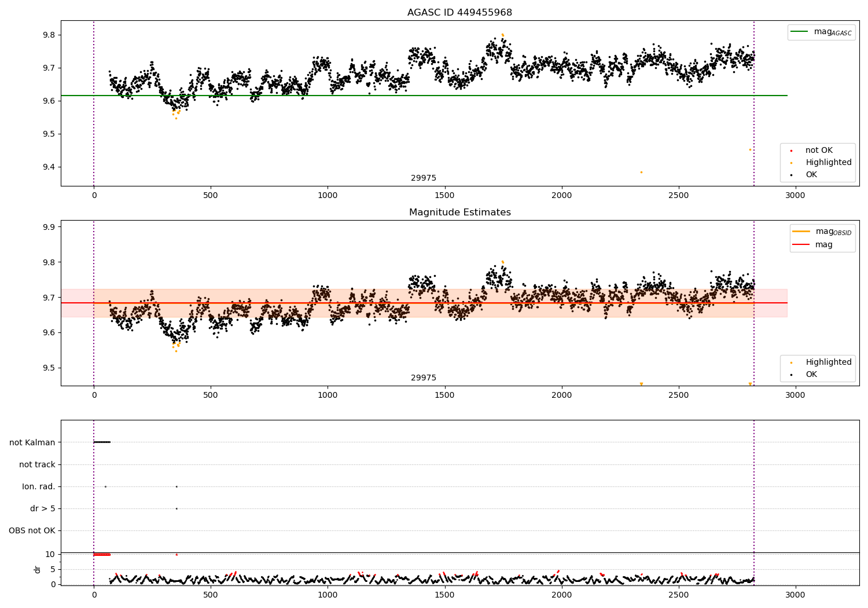868x608 pixels.
Task: Click the 'not Kalman' axis label
Action: coord(32,443)
